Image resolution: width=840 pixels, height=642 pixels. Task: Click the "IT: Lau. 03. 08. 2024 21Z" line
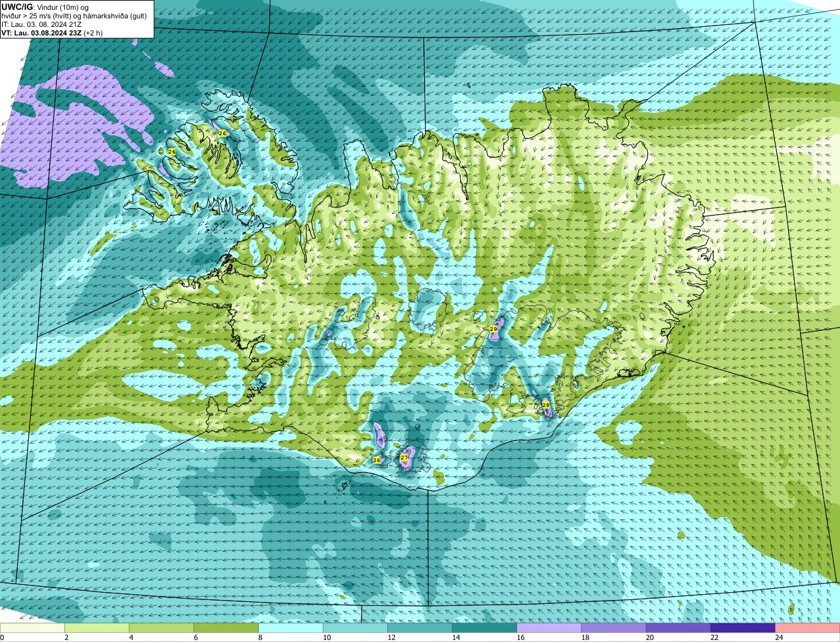point(41,24)
